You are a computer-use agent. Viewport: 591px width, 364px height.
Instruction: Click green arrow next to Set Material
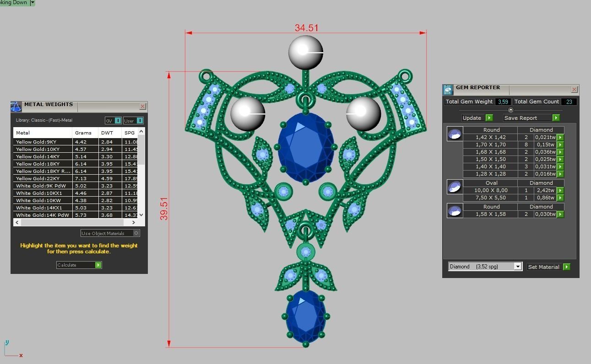click(x=567, y=267)
